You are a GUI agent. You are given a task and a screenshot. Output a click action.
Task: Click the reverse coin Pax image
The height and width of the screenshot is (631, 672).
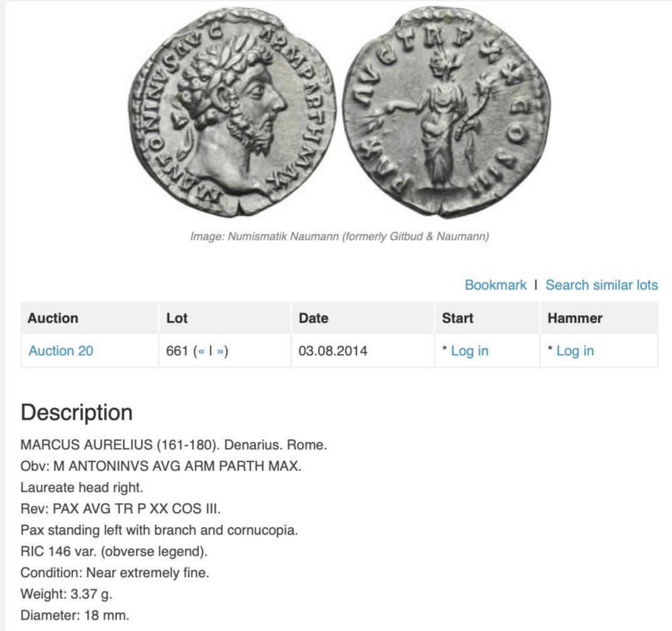(x=447, y=112)
